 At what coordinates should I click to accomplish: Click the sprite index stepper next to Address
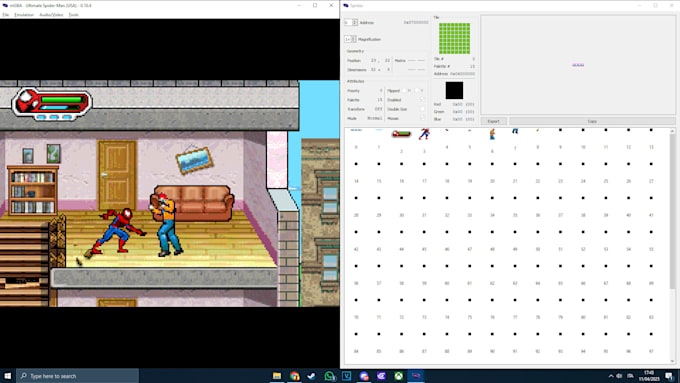pyautogui.click(x=351, y=22)
